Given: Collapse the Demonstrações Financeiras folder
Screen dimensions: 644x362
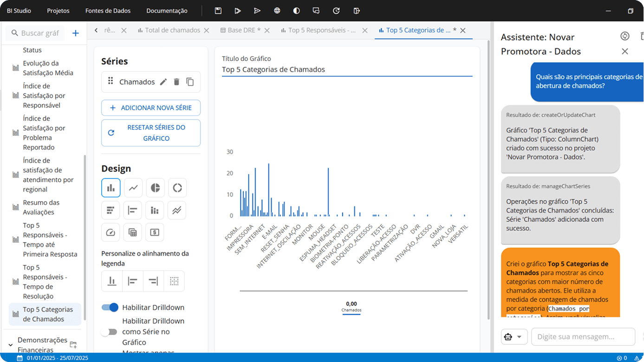Looking at the screenshot, I should pos(11,345).
